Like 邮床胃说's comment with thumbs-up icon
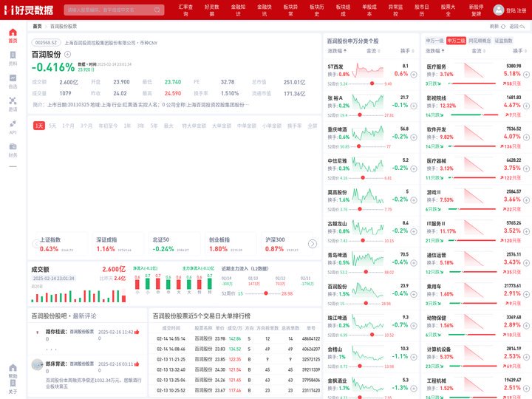 [137, 364]
